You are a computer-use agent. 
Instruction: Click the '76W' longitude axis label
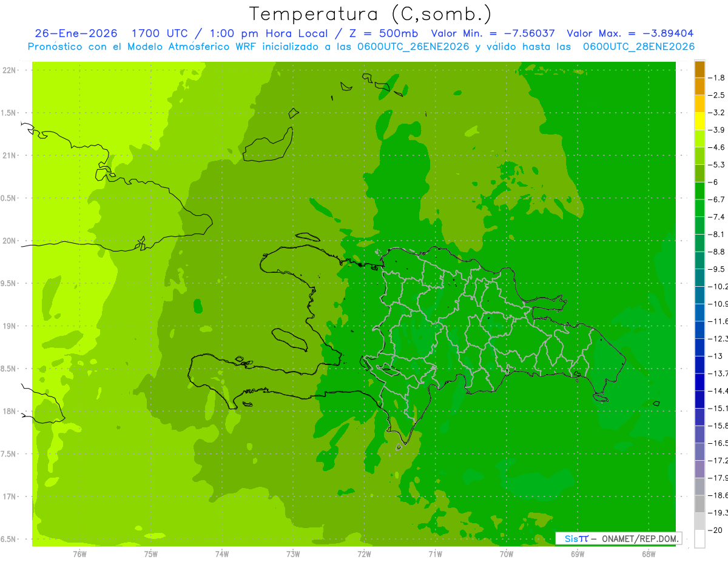pos(79,554)
